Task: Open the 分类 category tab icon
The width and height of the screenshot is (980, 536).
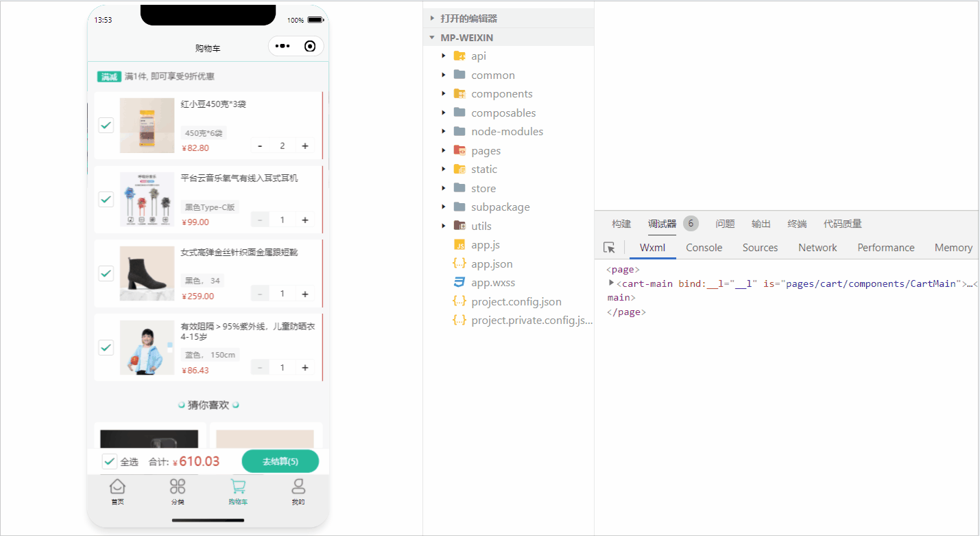Action: (178, 487)
